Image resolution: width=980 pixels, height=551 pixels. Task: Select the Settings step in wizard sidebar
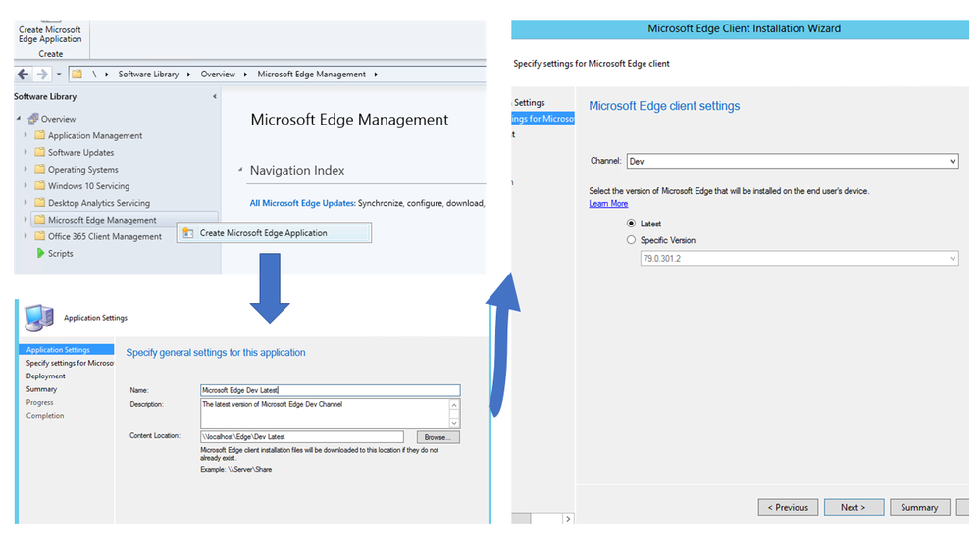pos(530,102)
